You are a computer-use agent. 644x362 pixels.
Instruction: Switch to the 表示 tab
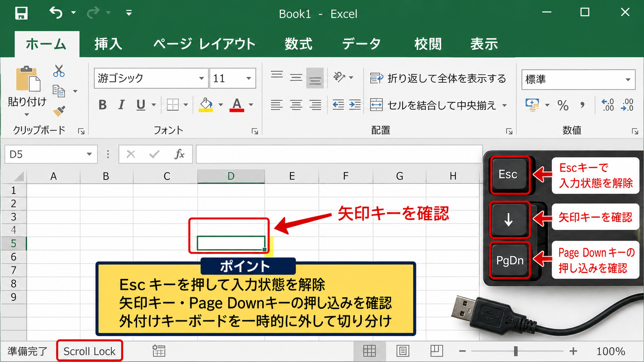(x=484, y=44)
